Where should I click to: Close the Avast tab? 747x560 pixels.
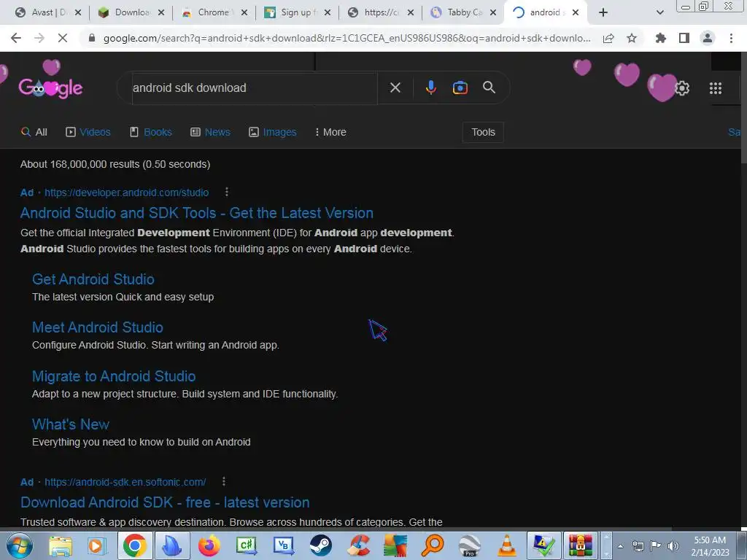78,12
